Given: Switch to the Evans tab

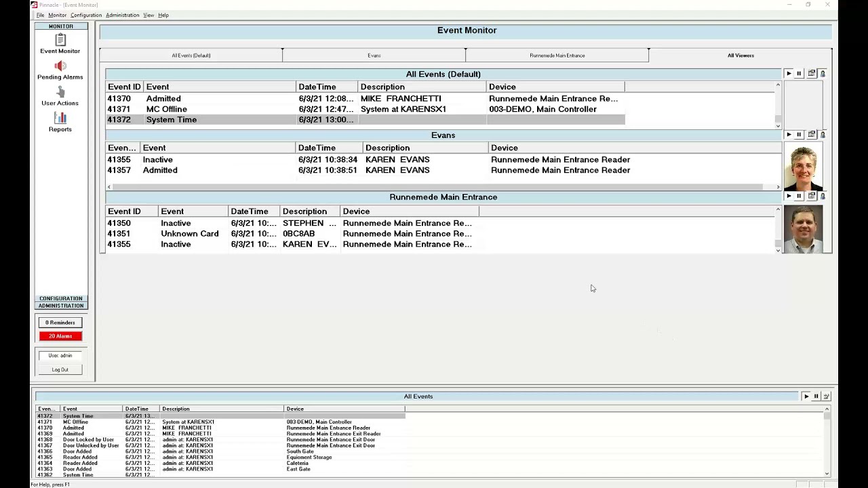Looking at the screenshot, I should click(374, 56).
